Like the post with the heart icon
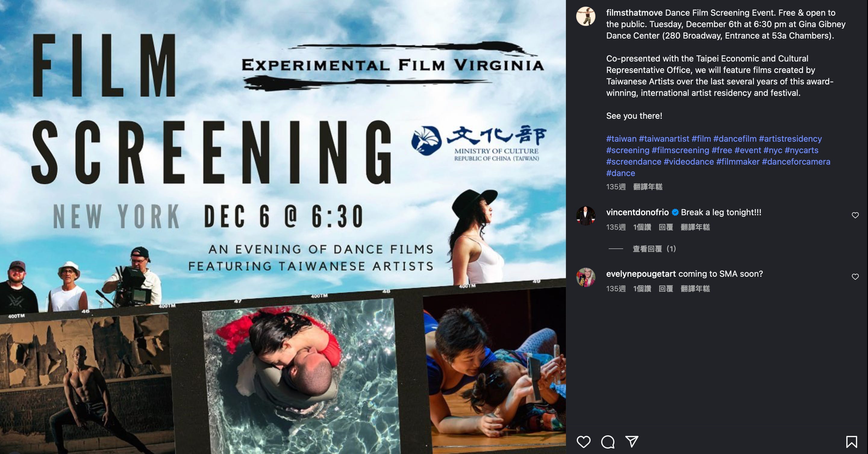Viewport: 868px width, 454px height. pos(583,442)
